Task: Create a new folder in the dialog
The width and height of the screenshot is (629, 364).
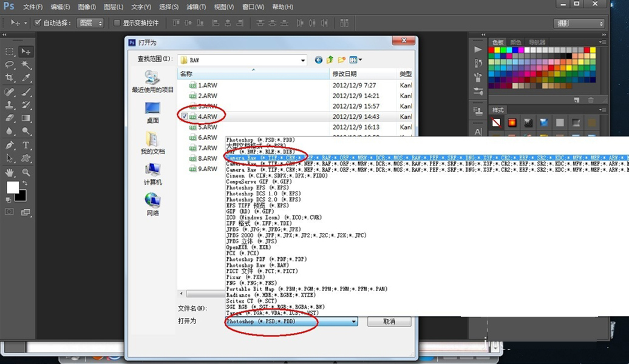Action: coord(341,60)
